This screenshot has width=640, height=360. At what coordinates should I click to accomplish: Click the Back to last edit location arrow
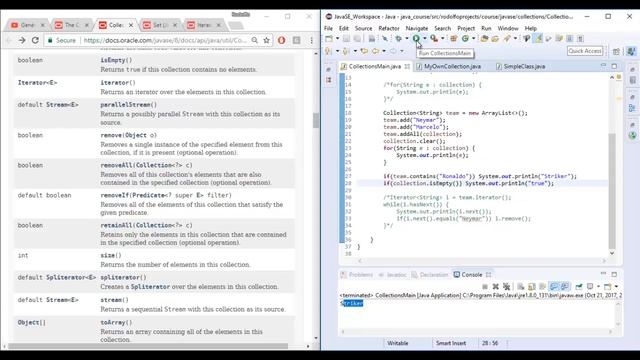(x=364, y=51)
